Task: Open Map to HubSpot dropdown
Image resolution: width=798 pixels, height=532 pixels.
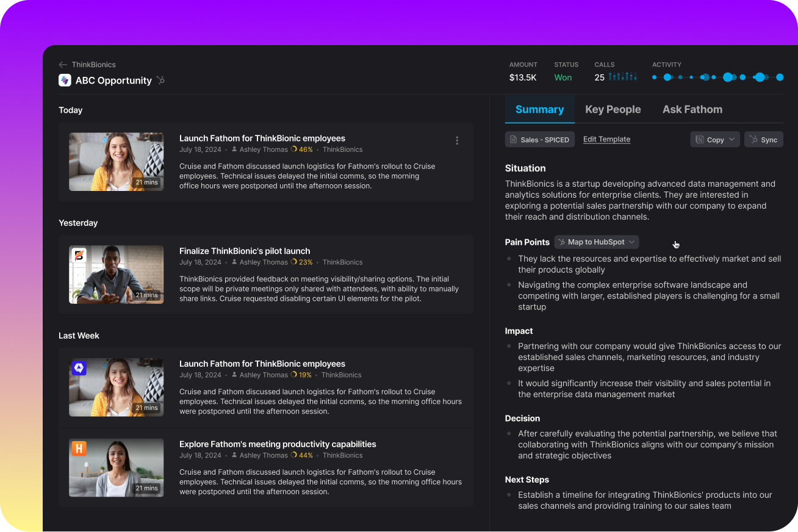Action: pyautogui.click(x=597, y=242)
